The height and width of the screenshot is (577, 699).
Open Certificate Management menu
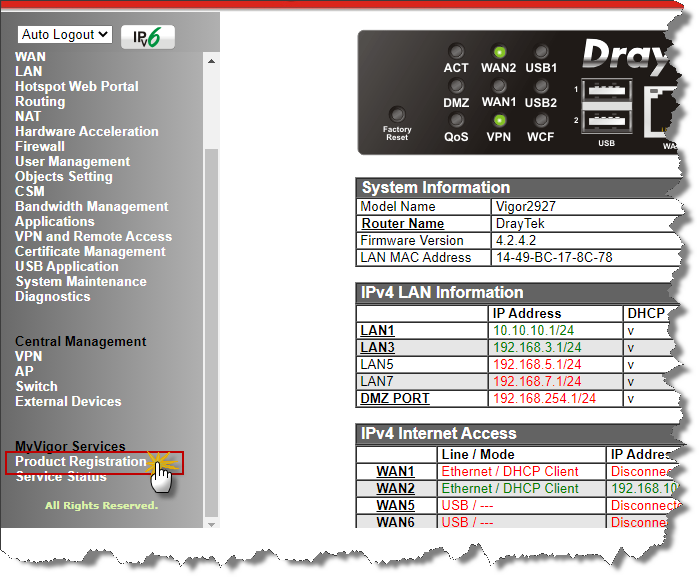(90, 251)
